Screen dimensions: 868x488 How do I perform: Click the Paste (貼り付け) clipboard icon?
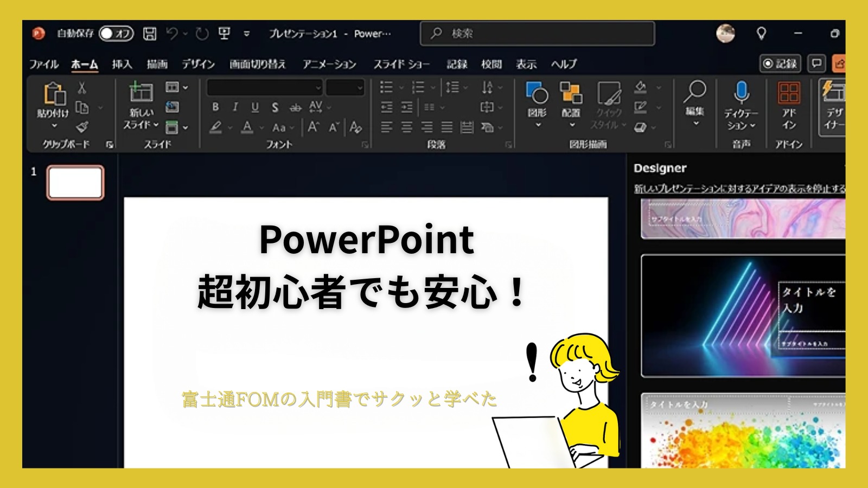point(55,94)
